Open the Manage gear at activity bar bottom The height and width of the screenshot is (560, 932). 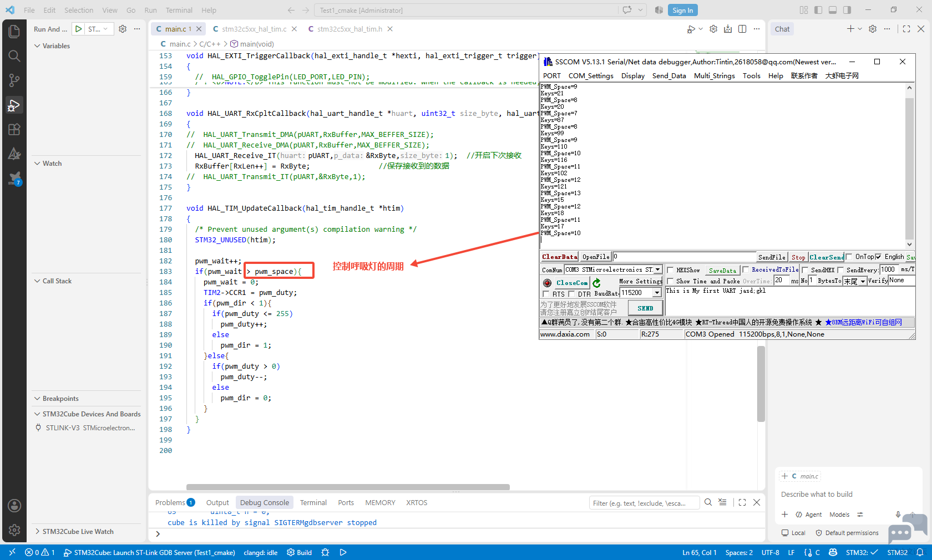[14, 530]
